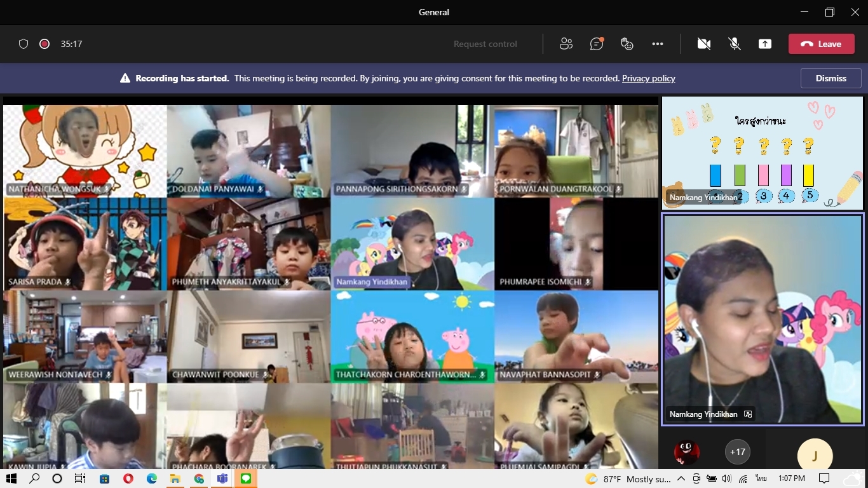The width and height of the screenshot is (868, 488).
Task: Select the shared slide thumbnail with colored bars
Action: pos(763,153)
